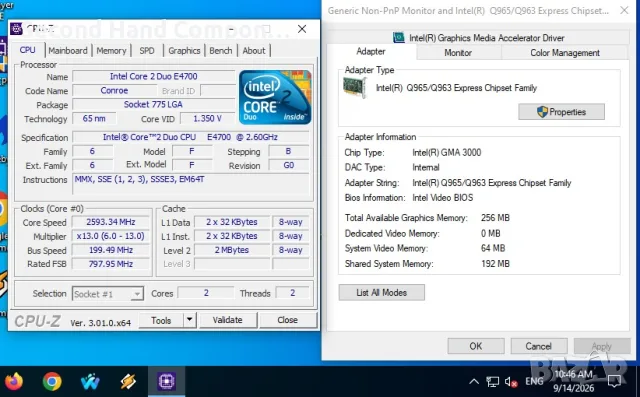This screenshot has height=397, width=640.
Task: Click Total Available Graphics Memory 256 MB
Action: tap(495, 217)
